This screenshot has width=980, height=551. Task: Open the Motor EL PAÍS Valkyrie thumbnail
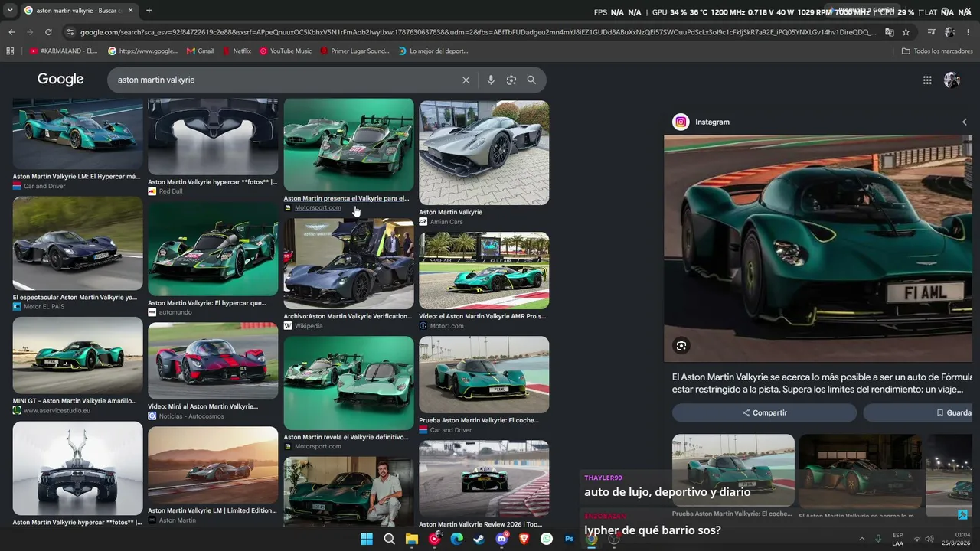77,244
